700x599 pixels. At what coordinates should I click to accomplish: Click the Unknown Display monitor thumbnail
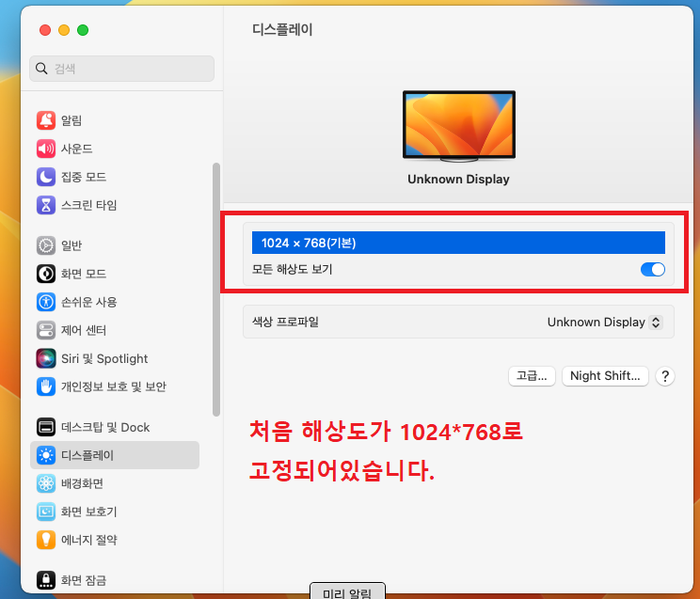459,126
